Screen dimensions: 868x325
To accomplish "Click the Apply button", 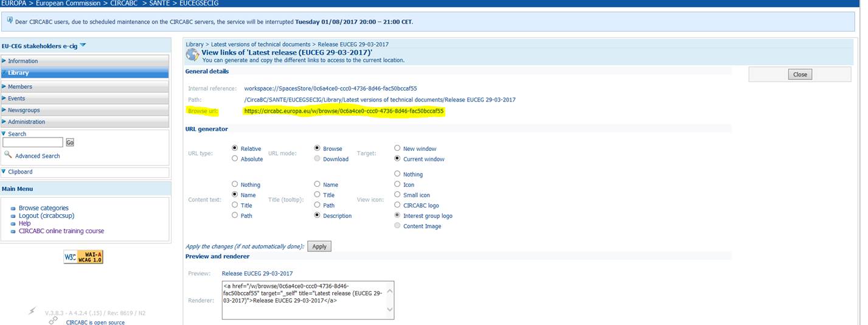I will click(x=319, y=246).
